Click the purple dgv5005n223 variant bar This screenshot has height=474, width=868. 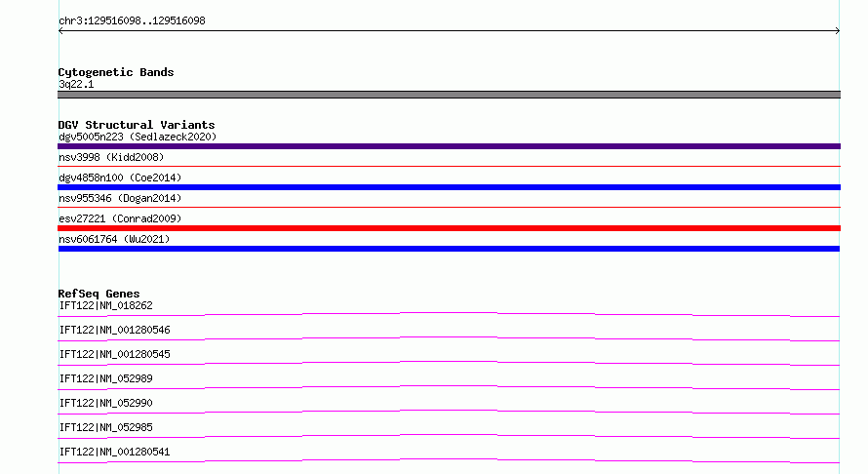(449, 146)
